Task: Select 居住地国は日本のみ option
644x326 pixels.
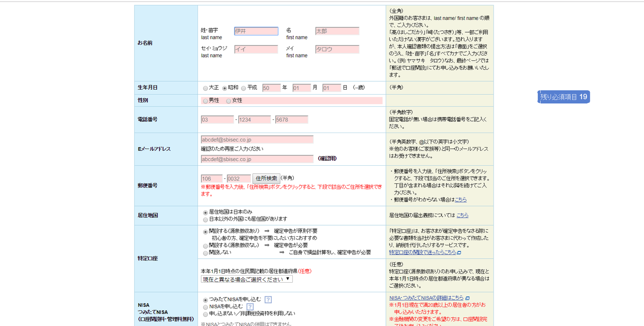Action: [205, 213]
